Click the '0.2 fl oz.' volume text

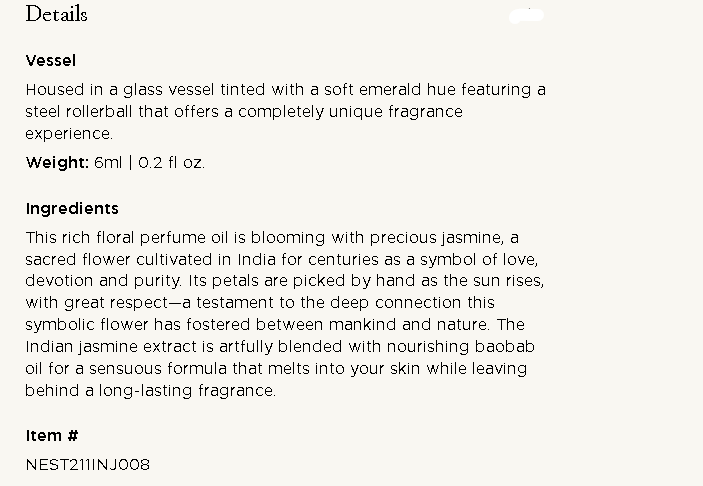172,163
